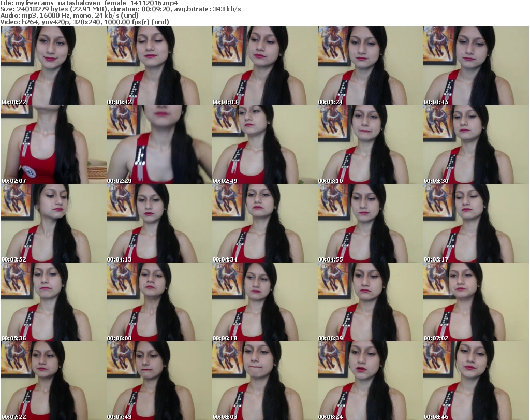530x420 pixels.
Task: Select the thumbnail frame stamped 00:06:39
Action: (x=370, y=302)
